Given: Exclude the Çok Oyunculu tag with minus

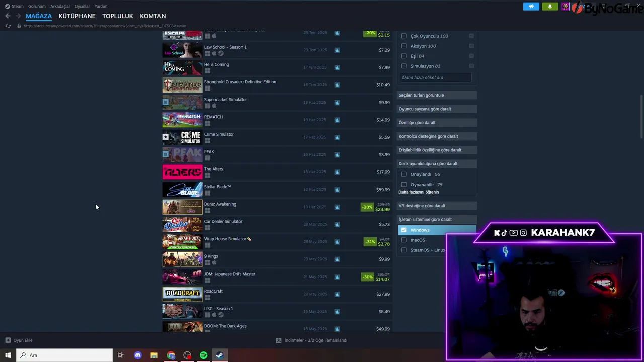Looking at the screenshot, I should point(471,36).
